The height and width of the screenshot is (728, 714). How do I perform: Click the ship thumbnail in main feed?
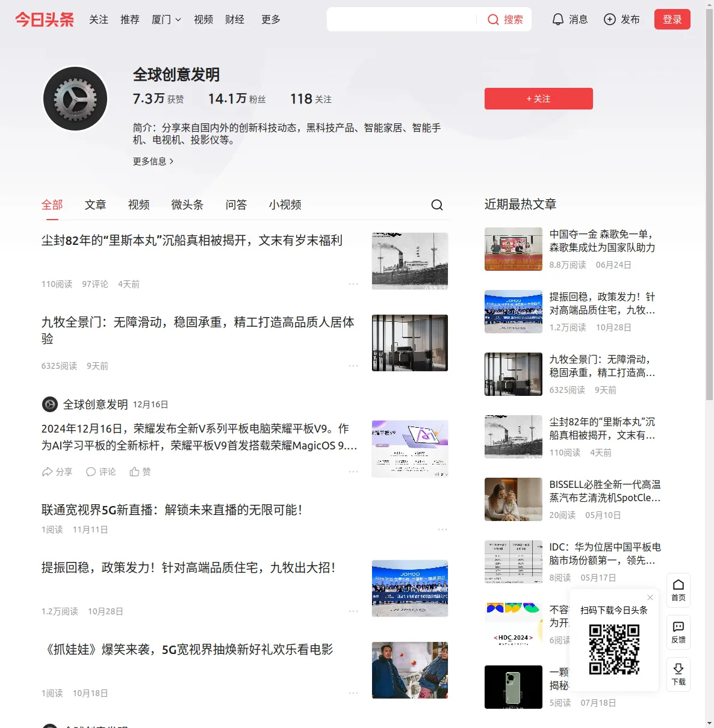coord(410,261)
